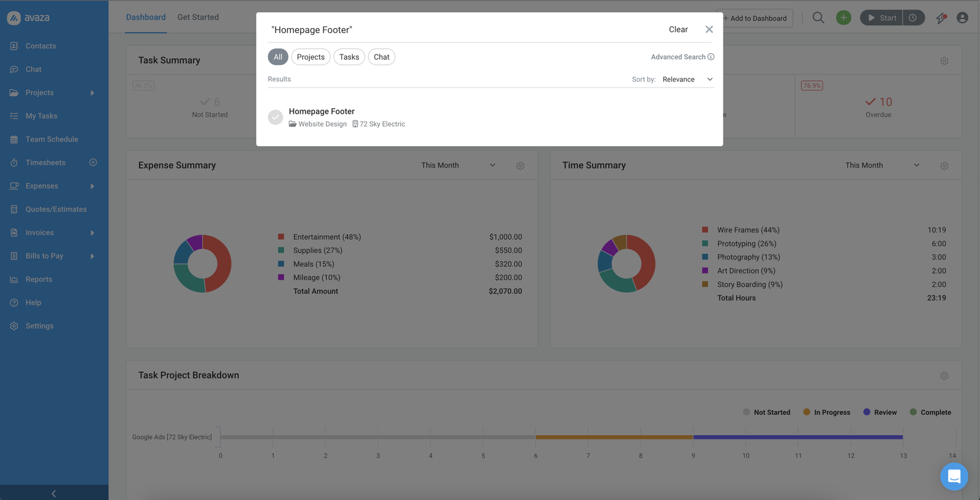Switch to the Get Started tab
Image resolution: width=980 pixels, height=500 pixels.
pyautogui.click(x=198, y=17)
